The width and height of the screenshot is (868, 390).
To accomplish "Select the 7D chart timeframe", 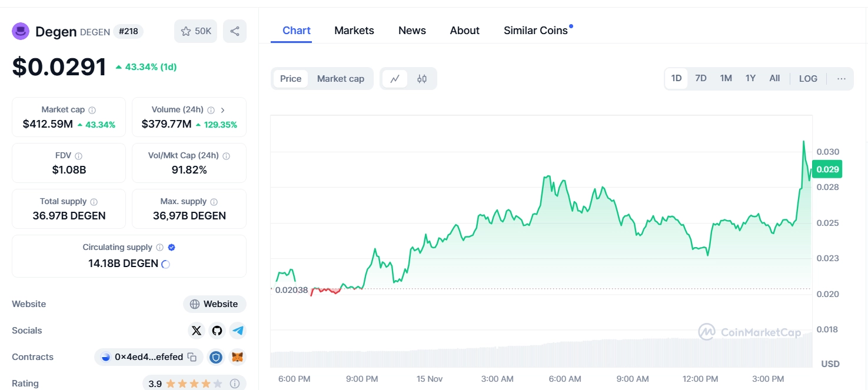I will (x=700, y=78).
